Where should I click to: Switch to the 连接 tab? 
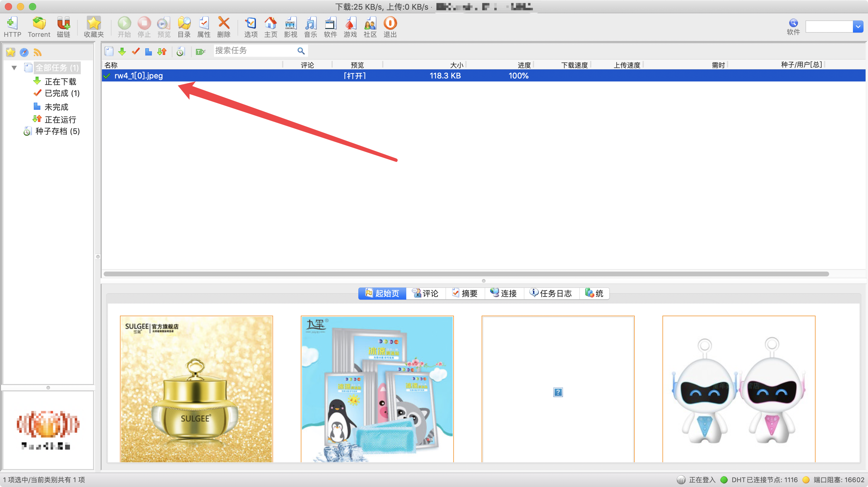point(504,293)
